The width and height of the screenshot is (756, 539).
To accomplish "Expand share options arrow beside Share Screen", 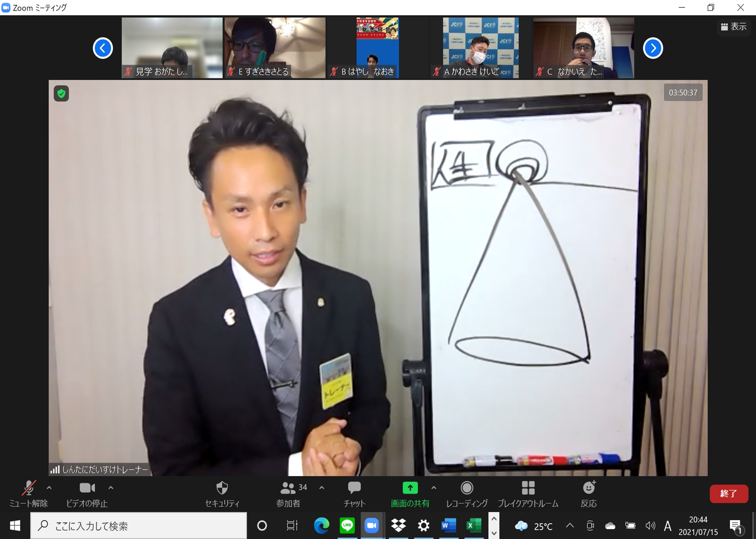I will [434, 488].
